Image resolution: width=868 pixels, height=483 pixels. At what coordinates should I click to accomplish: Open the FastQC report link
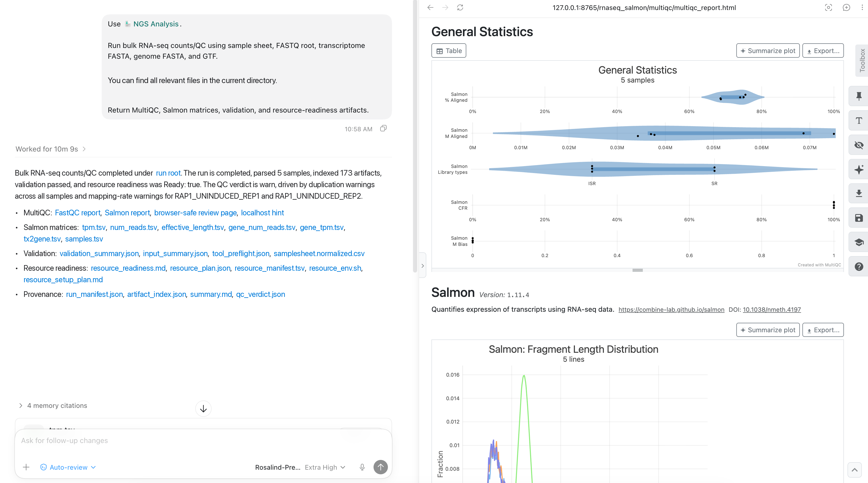(77, 213)
